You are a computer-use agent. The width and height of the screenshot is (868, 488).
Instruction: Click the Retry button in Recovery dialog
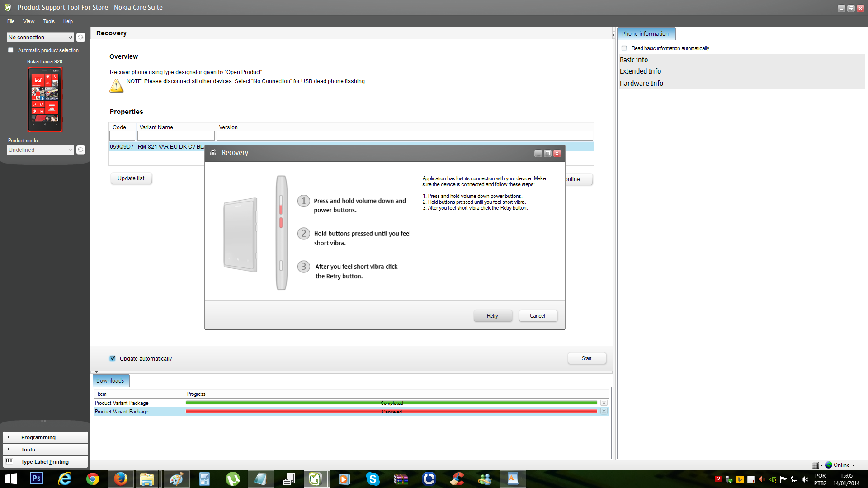coord(492,316)
